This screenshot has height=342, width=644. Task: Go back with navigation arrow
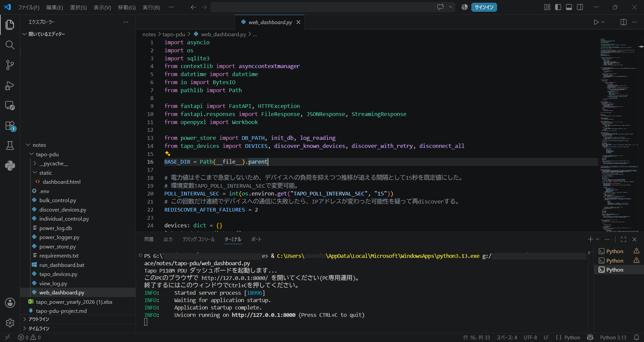[193, 7]
